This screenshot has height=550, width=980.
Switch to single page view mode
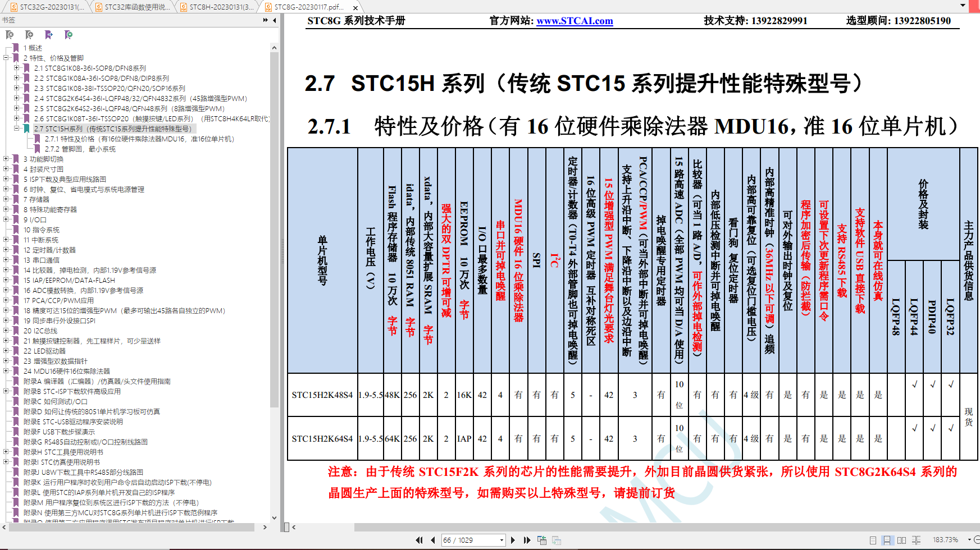[873, 540]
